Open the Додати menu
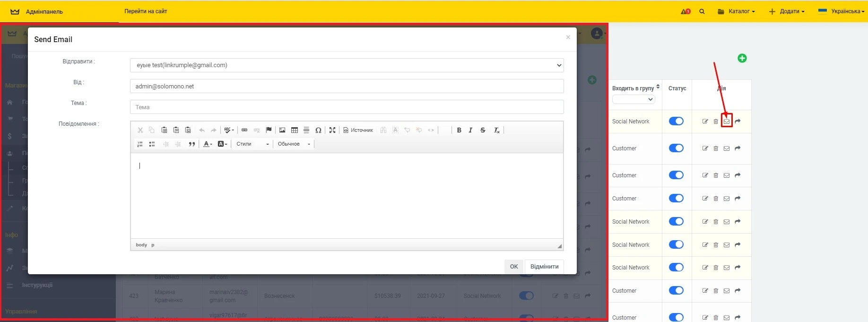 click(x=787, y=11)
